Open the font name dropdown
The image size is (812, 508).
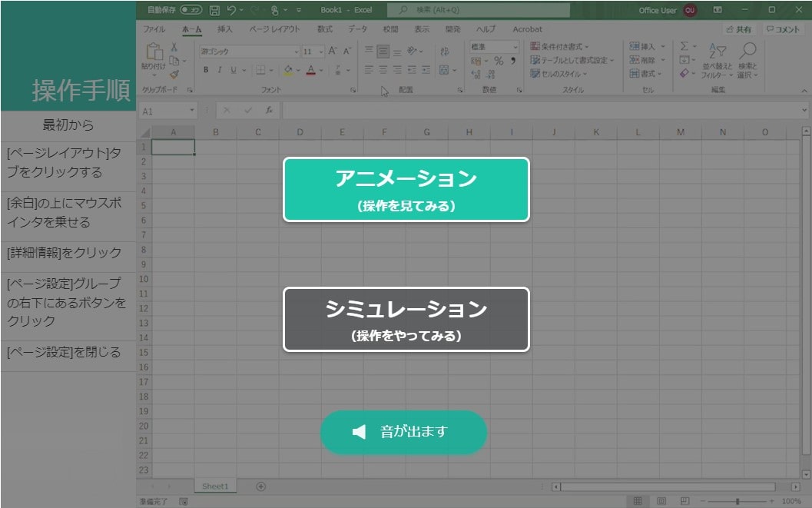point(297,51)
